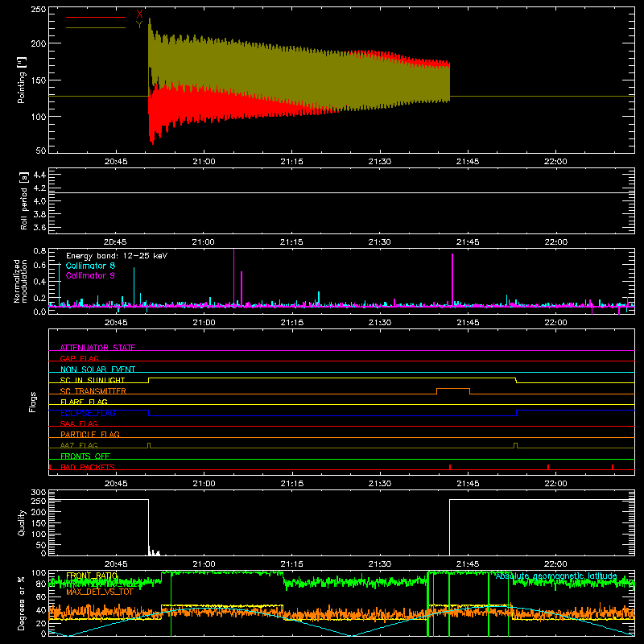Click 22:00 tick label under Flags plot
This screenshot has width=644, height=644.
(x=555, y=484)
